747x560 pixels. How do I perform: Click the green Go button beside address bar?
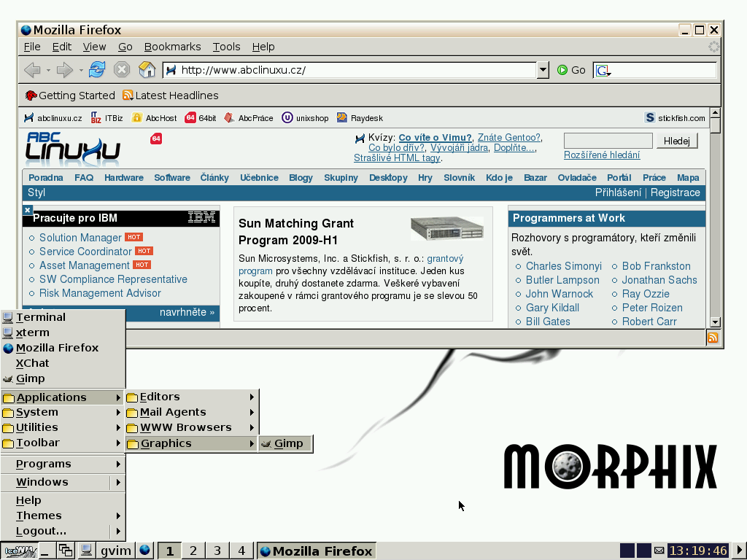pyautogui.click(x=571, y=70)
